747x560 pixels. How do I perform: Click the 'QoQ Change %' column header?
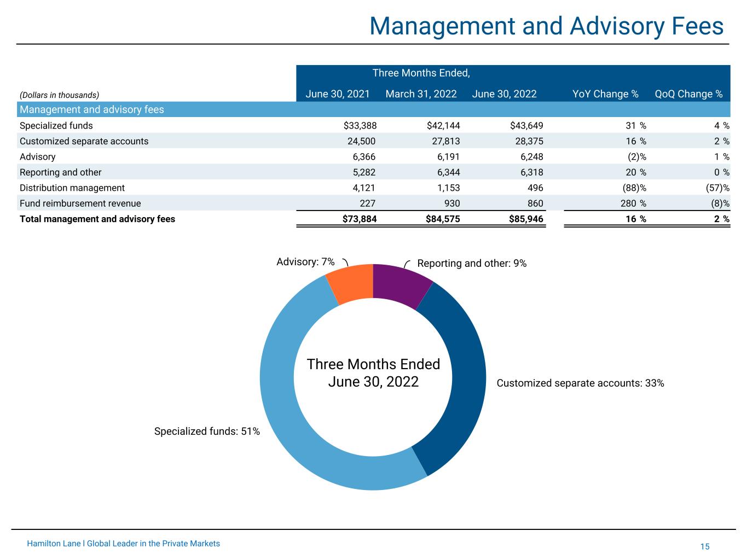[x=688, y=94]
